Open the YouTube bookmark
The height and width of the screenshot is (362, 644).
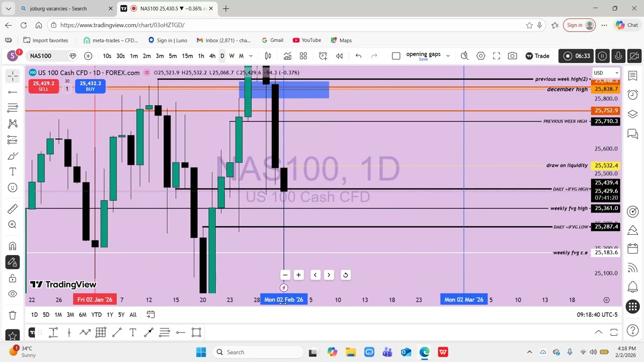point(306,40)
